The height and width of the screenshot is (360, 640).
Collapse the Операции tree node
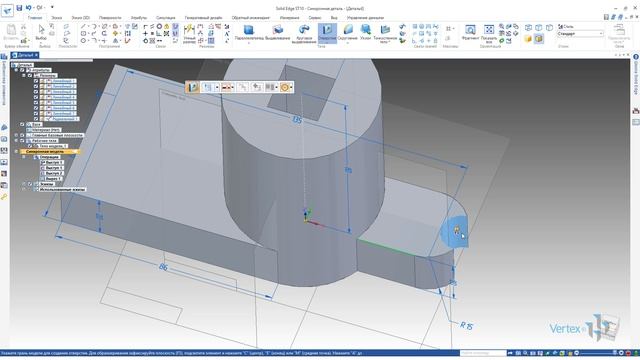point(24,157)
